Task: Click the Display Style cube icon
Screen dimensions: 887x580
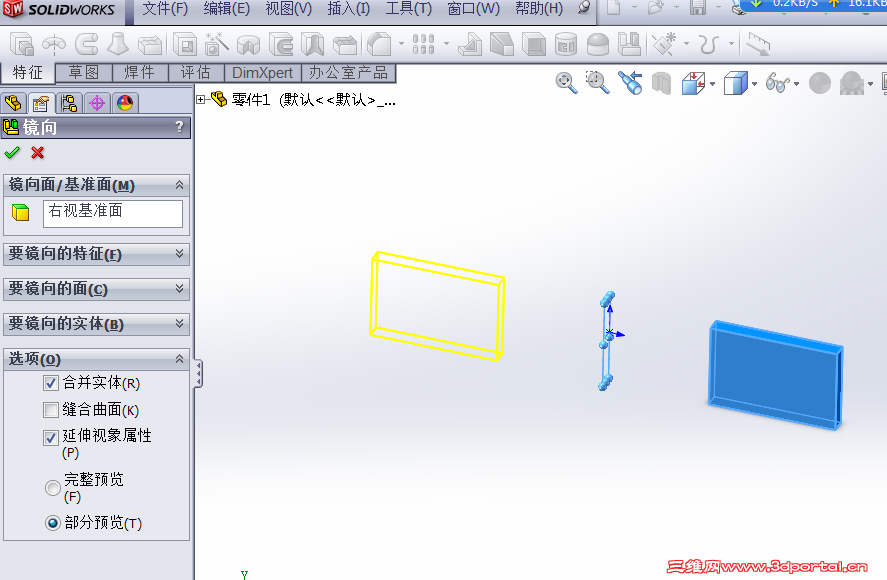Action: click(x=735, y=83)
